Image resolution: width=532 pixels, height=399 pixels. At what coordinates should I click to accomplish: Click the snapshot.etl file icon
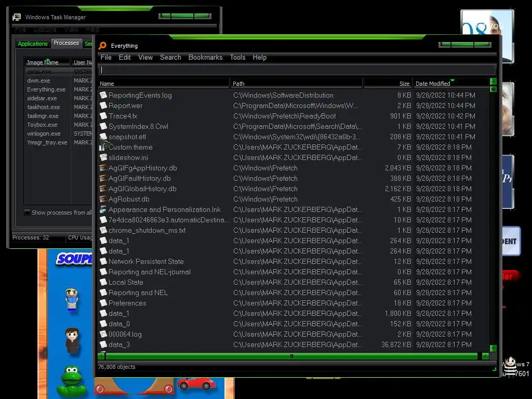[x=103, y=137]
